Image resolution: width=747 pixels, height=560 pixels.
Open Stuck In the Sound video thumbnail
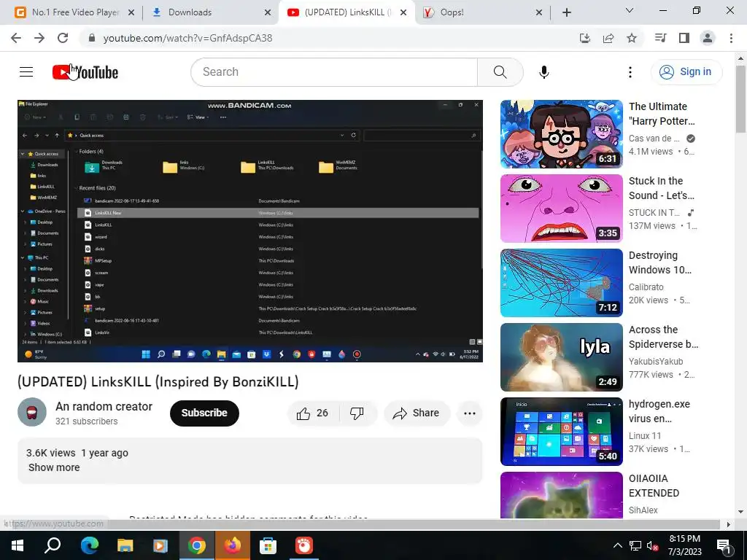point(562,208)
